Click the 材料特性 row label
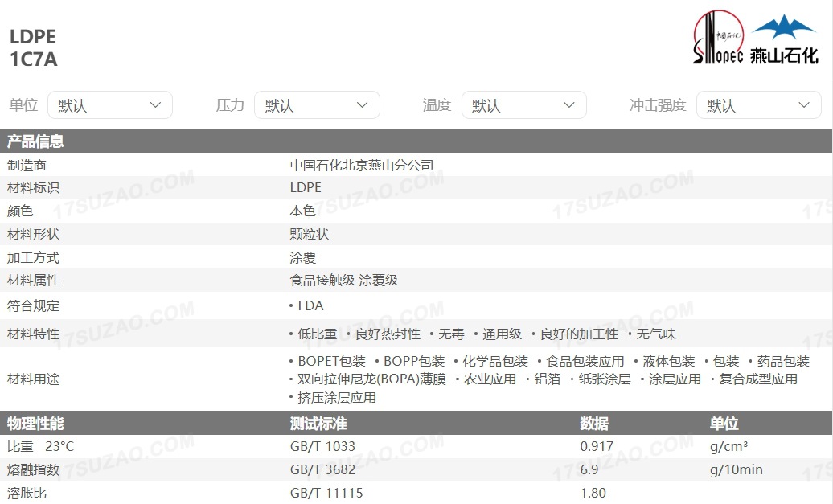Image resolution: width=833 pixels, height=504 pixels. (33, 334)
